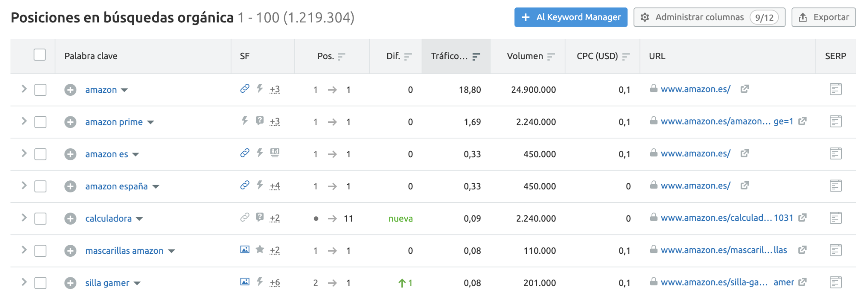This screenshot has width=868, height=295.
Task: Click the link SERP feature icon for amazon es
Action: [245, 153]
